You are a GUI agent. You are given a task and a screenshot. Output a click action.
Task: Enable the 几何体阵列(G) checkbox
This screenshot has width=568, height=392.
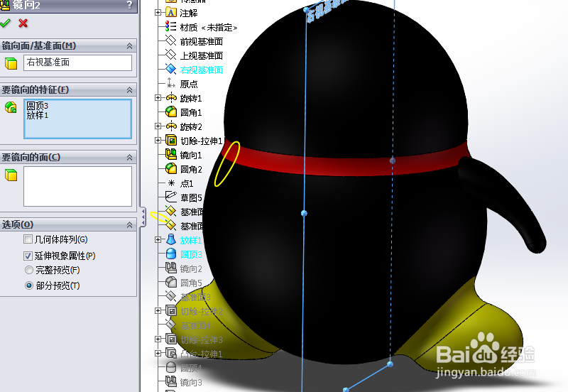click(x=28, y=239)
